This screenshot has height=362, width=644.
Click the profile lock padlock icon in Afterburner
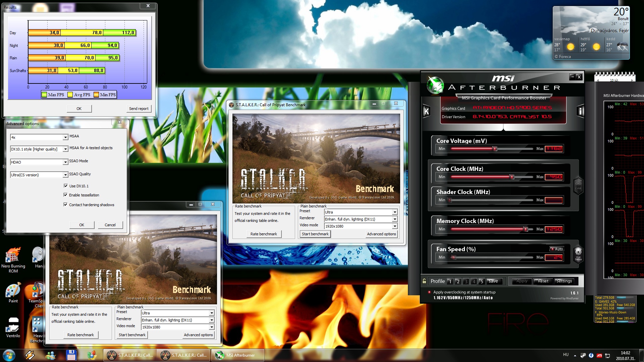click(424, 281)
